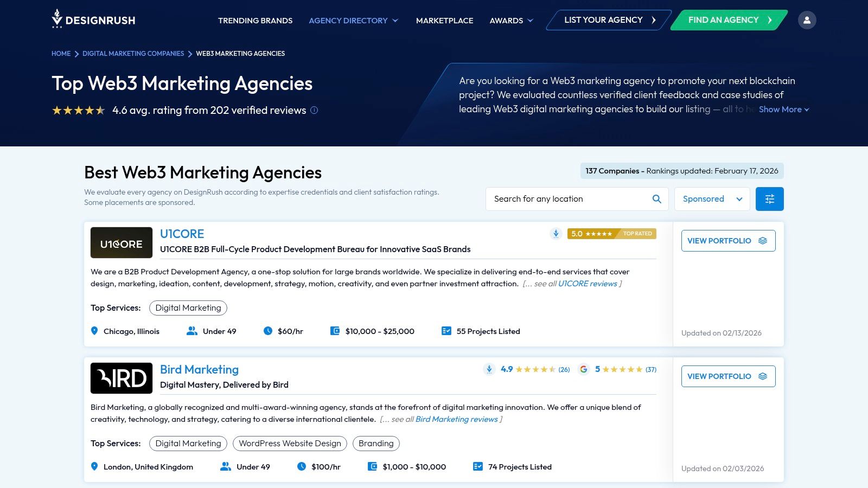The image size is (868, 488).
Task: Click DesignRush badge icon beside Bird's 4.9 rating
Action: (x=489, y=369)
